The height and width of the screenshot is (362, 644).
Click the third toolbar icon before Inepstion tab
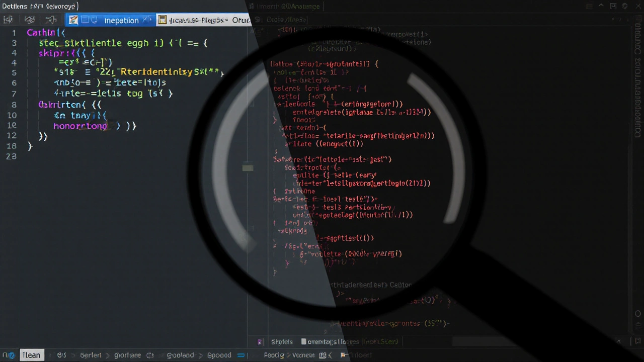tap(51, 20)
